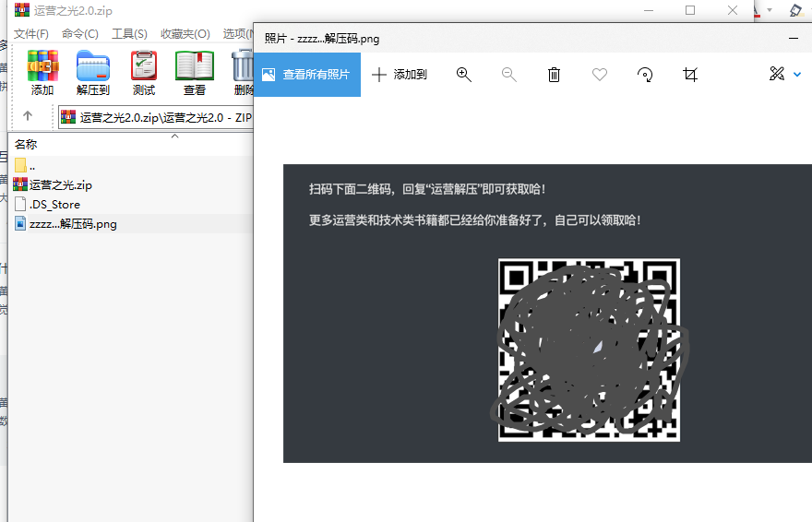
Task: Open 选项 menu in WinRAR
Action: pos(238,34)
